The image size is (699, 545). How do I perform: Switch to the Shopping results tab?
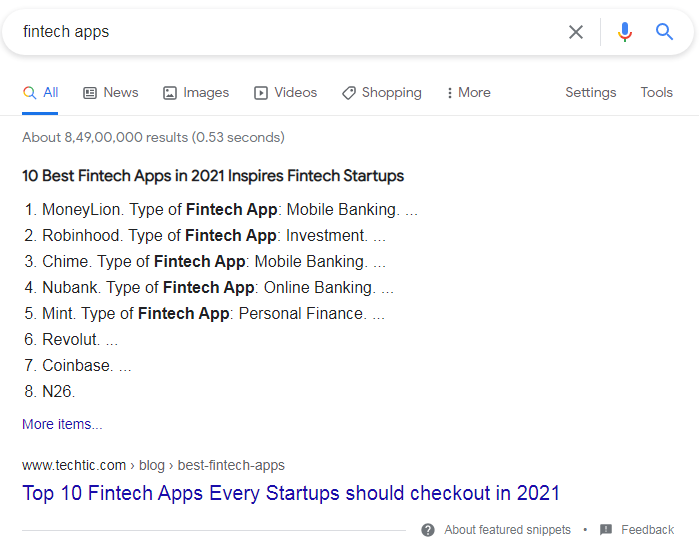[391, 93]
